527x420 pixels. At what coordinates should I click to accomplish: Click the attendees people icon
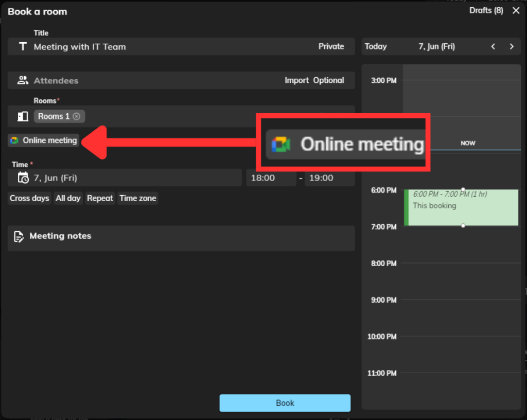pyautogui.click(x=23, y=80)
